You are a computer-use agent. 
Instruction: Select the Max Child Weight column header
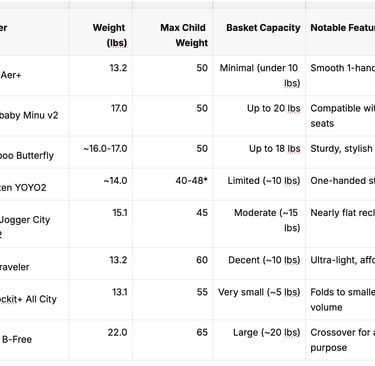coord(173,32)
